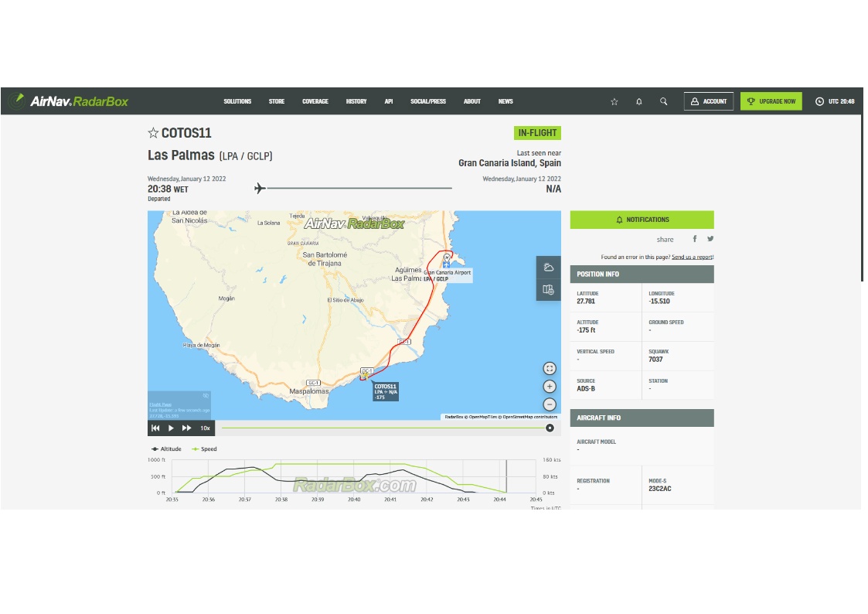Viewport: 868px width, 614px height.
Task: Click Gran Canaria Airport marker label
Action: [448, 275]
